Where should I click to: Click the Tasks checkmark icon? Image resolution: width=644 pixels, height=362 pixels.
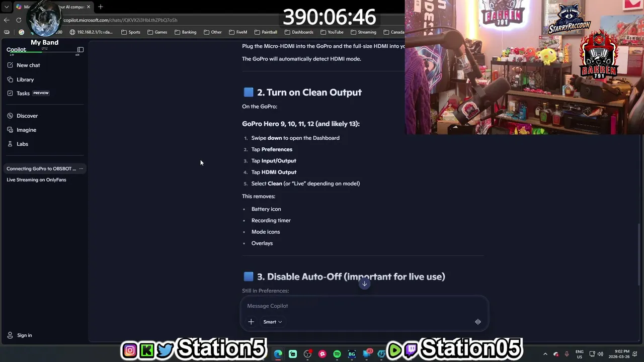[10, 93]
